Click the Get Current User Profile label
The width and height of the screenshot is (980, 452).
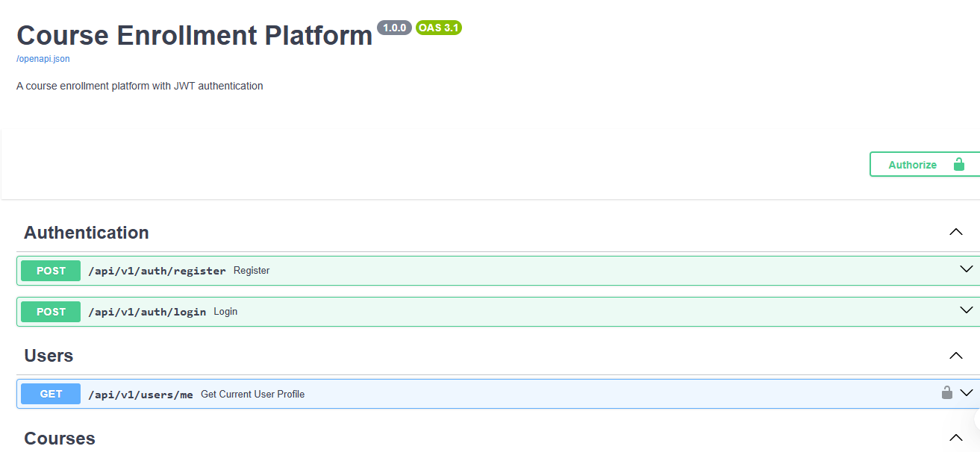click(x=253, y=394)
